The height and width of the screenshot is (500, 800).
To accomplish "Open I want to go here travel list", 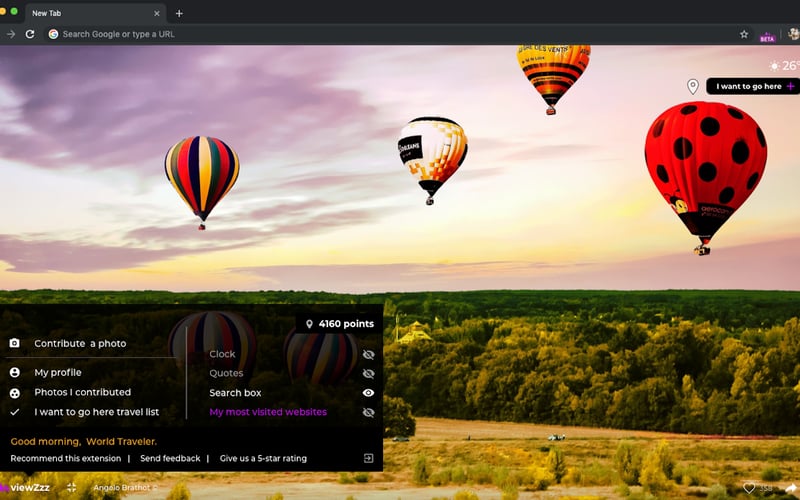I will 97,412.
